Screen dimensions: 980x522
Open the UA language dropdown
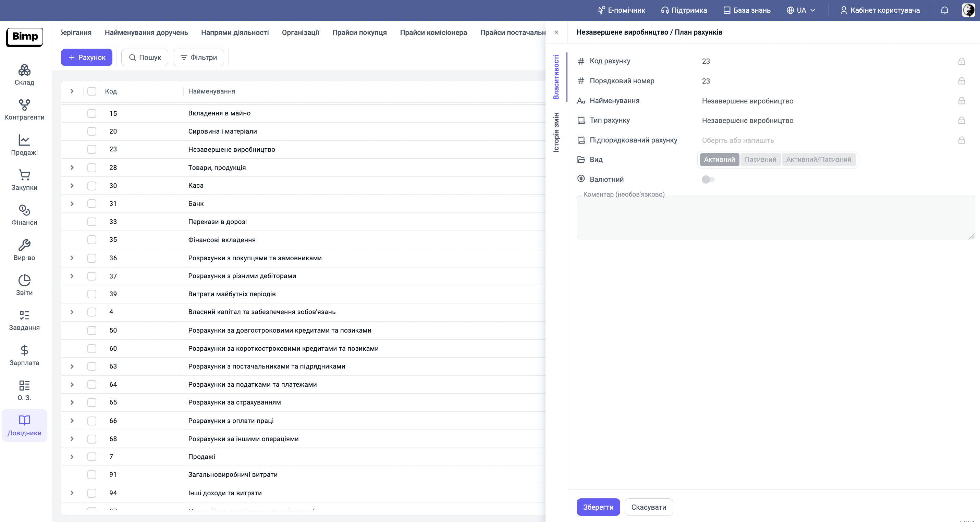[x=801, y=10]
